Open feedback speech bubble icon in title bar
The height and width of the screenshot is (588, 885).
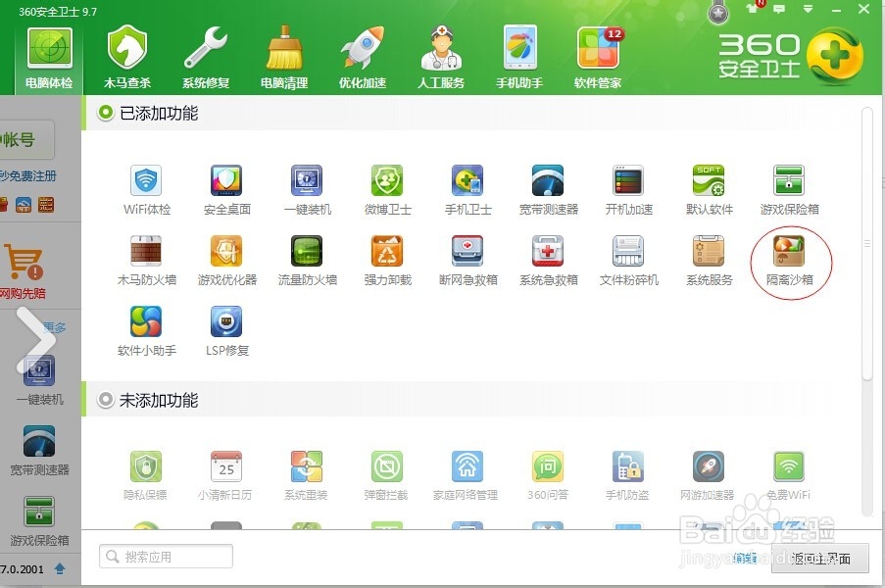point(779,9)
